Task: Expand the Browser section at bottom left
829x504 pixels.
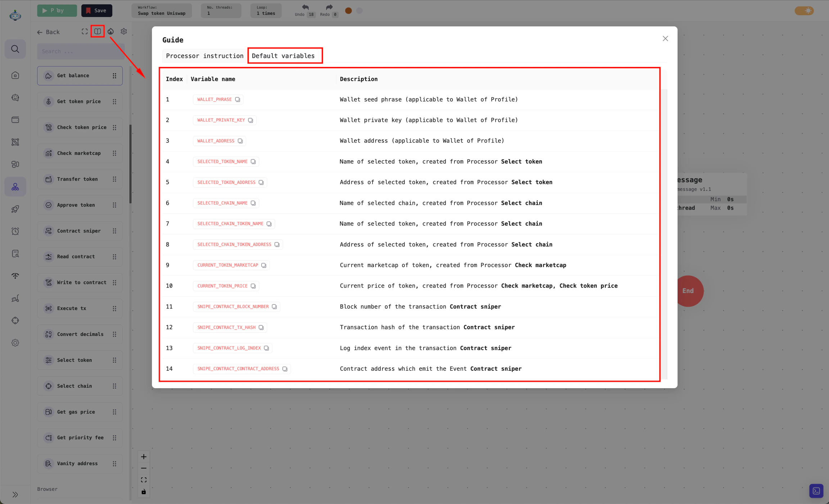Action: click(47, 489)
